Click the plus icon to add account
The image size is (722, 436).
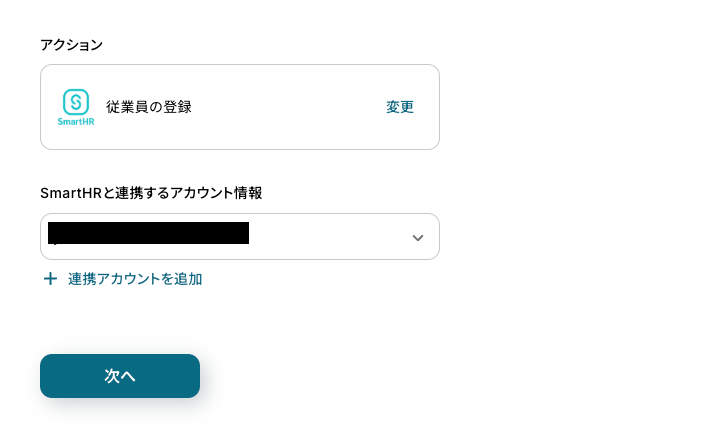(x=50, y=279)
